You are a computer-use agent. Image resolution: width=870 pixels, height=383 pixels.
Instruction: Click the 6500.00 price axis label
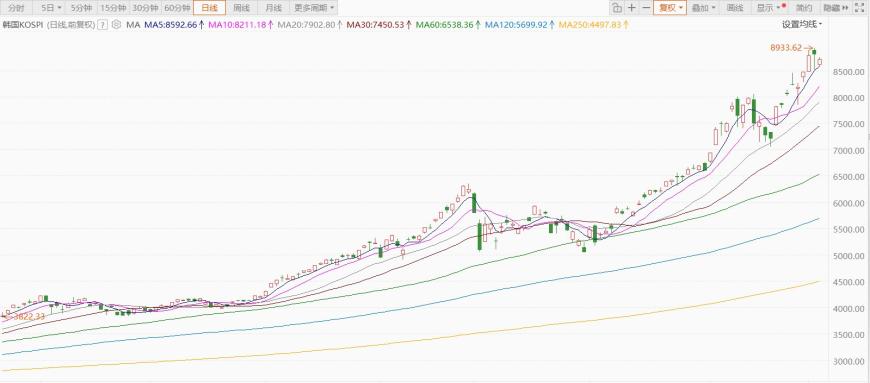tap(849, 177)
